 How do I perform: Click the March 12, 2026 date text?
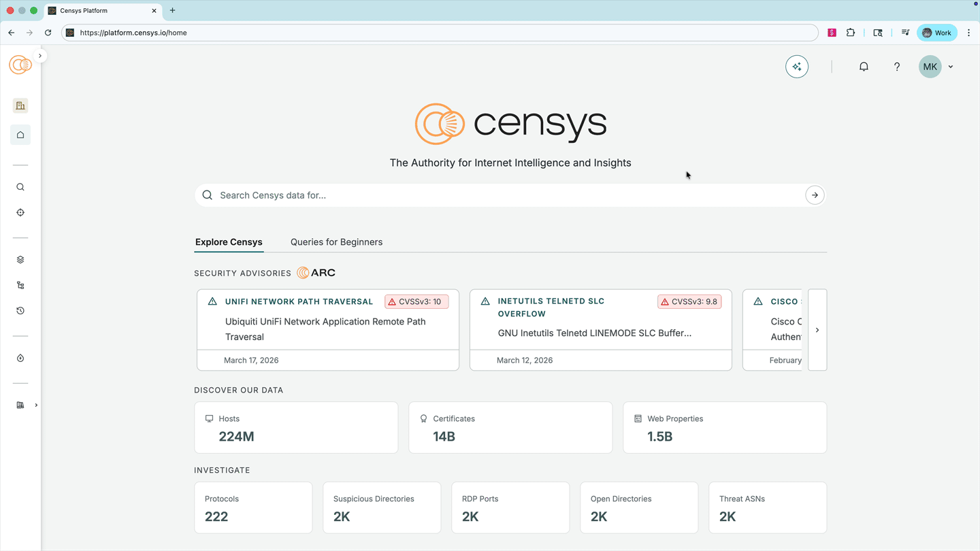[x=525, y=361]
